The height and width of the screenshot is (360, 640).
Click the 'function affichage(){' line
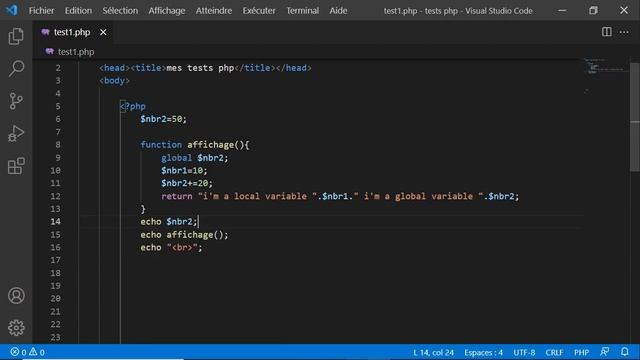[x=195, y=145]
